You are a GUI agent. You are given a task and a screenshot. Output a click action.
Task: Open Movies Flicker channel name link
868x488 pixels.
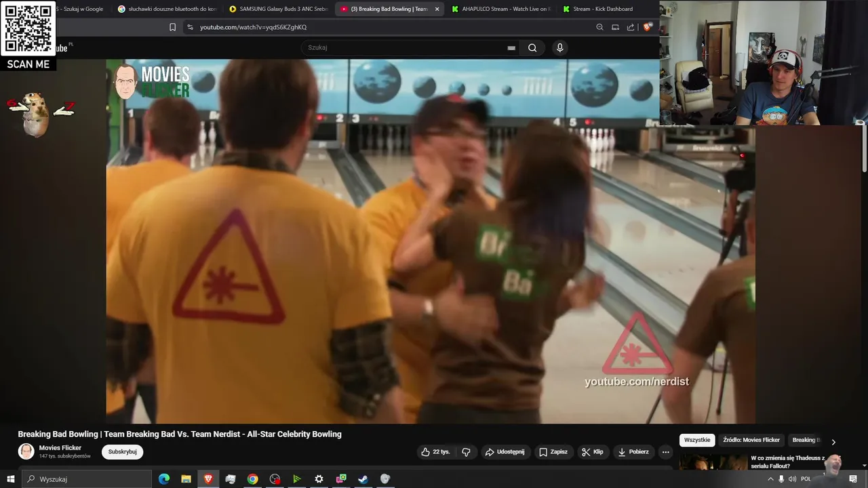(x=60, y=448)
